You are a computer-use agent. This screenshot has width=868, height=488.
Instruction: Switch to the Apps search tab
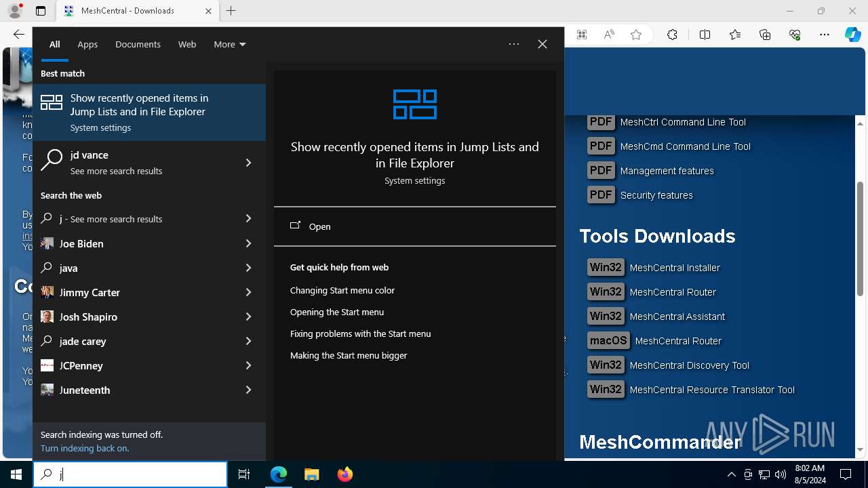(87, 44)
